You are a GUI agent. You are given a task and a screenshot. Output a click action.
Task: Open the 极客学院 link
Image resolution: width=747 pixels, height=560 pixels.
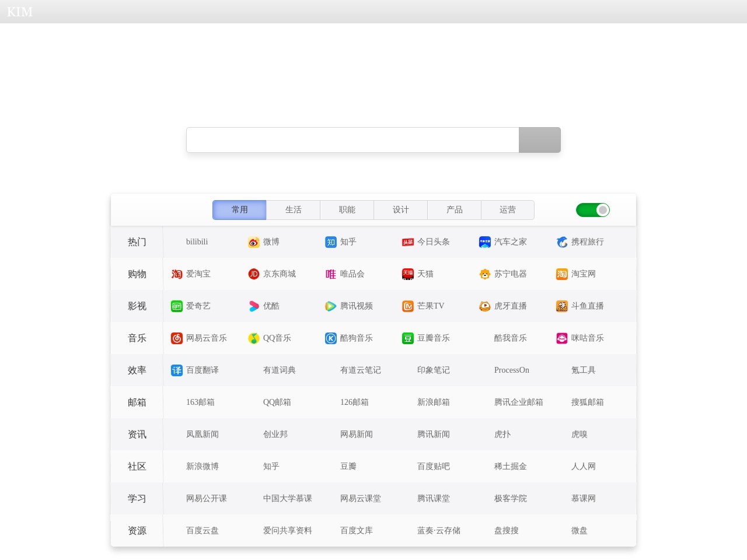pos(511,499)
